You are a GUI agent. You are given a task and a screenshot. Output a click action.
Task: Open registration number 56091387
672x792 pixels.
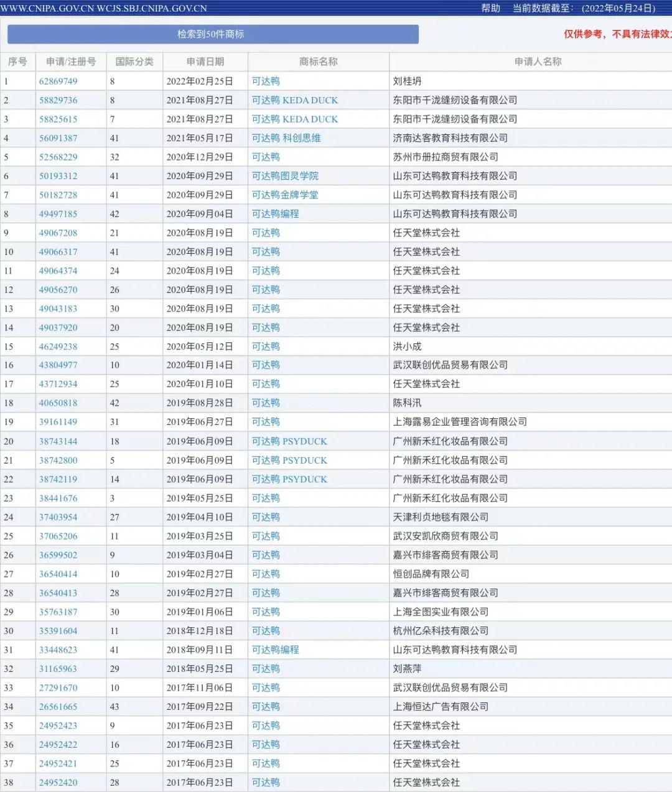coord(58,138)
